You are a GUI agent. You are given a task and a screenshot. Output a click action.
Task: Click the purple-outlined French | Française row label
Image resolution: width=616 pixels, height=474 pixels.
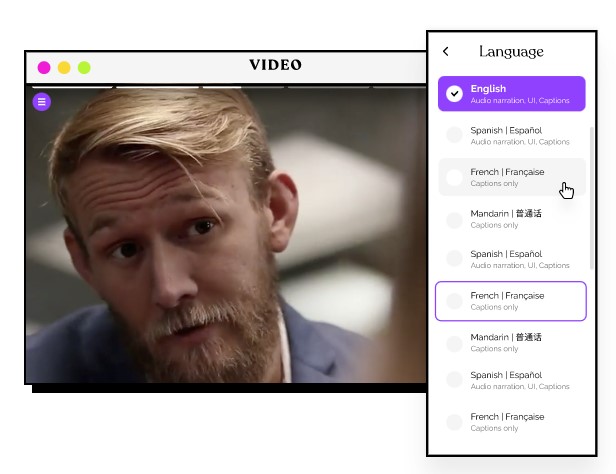click(507, 296)
